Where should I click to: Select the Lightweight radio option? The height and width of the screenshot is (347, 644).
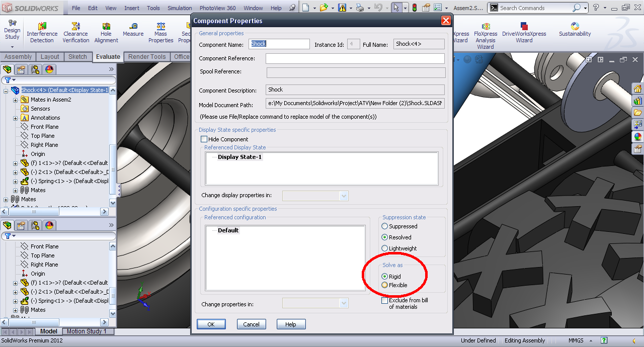point(385,248)
